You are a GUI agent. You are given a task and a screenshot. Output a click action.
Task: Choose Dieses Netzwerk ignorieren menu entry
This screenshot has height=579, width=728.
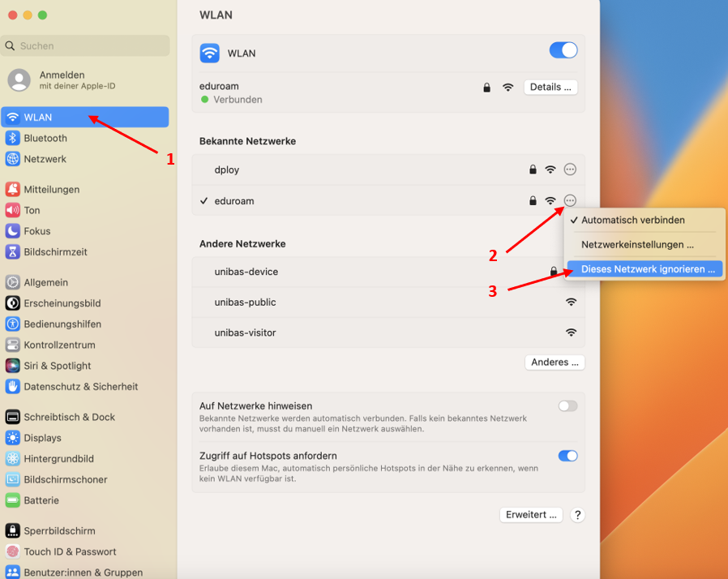(x=648, y=269)
